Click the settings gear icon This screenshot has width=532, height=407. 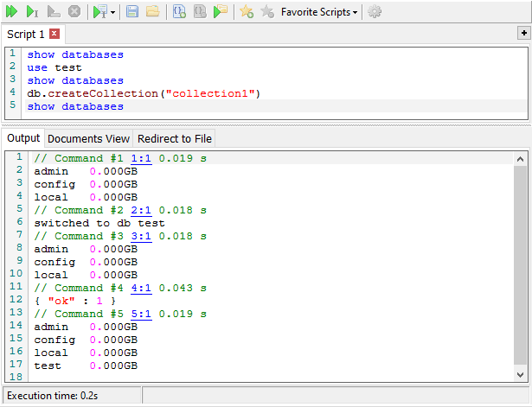pos(374,12)
